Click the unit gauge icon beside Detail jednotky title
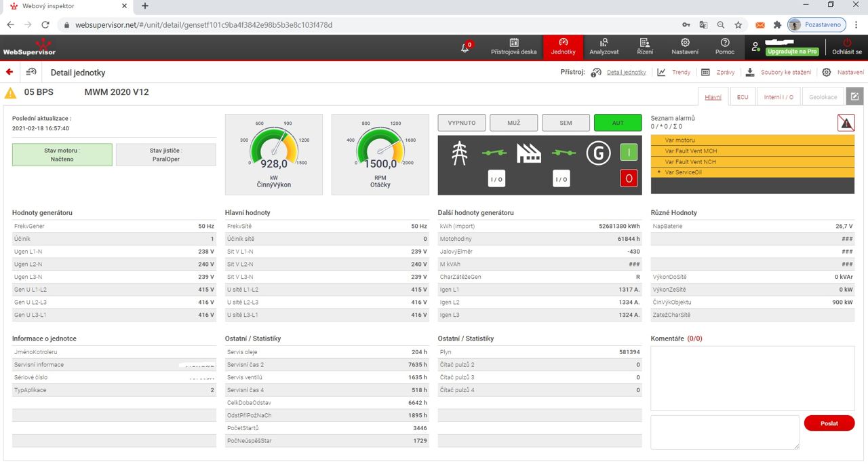 click(x=31, y=72)
